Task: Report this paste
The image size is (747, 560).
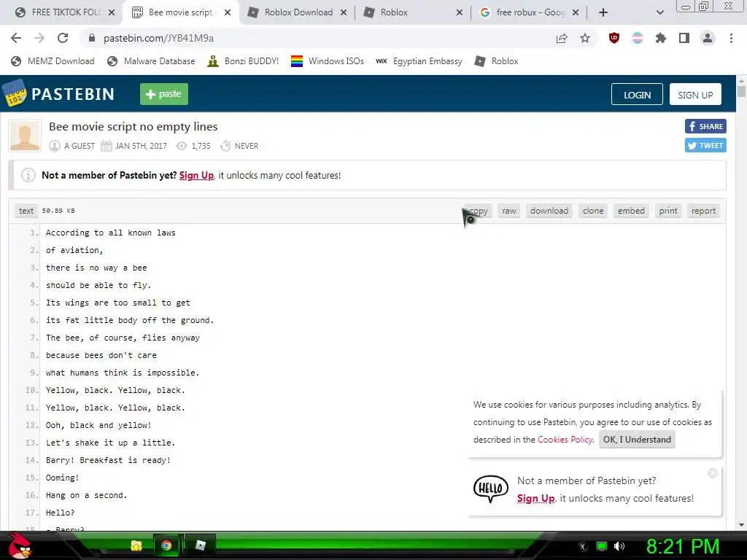Action: coord(703,211)
